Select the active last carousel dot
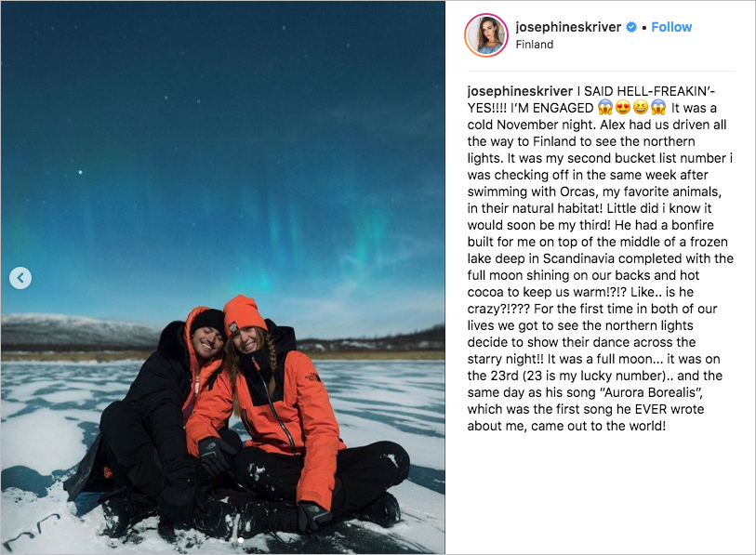Viewport: 756px width, 555px height. 241,540
